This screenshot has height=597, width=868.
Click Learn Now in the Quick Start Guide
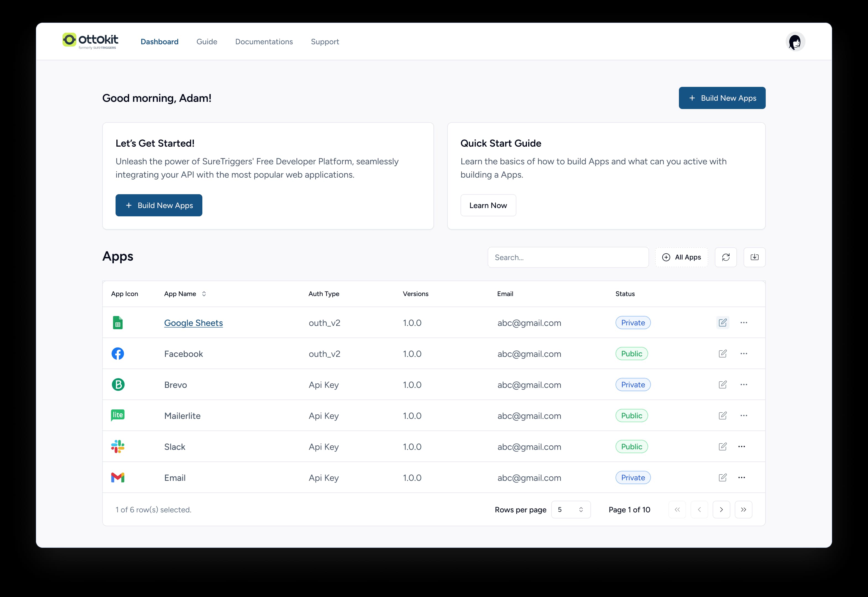pos(488,205)
